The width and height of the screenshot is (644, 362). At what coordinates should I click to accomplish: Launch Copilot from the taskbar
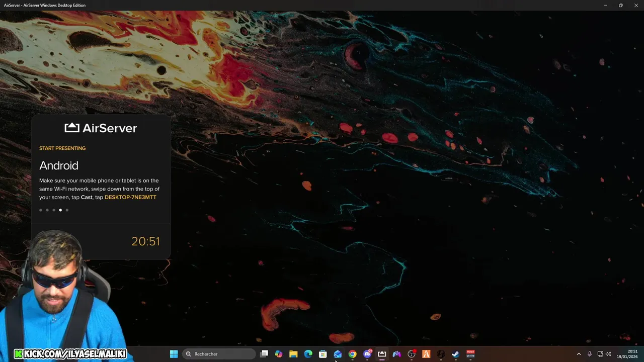tap(279, 354)
